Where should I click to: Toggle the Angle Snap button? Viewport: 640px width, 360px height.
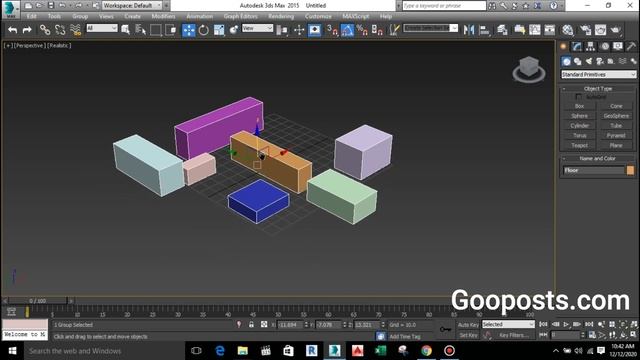pyautogui.click(x=347, y=30)
